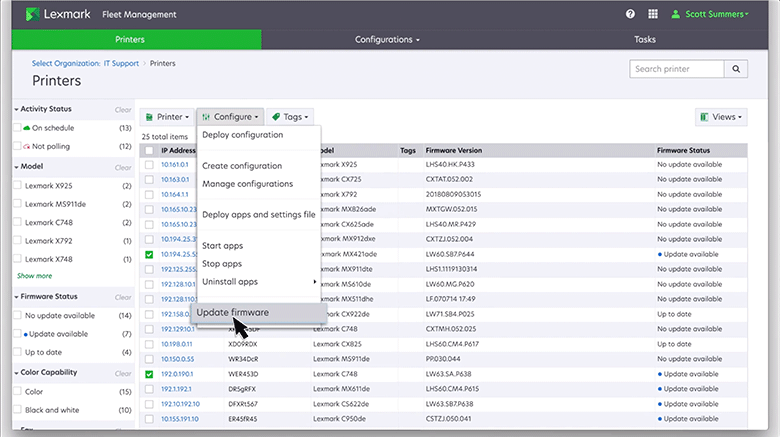
Task: Toggle the select-all checkbox in table header
Action: tap(149, 150)
